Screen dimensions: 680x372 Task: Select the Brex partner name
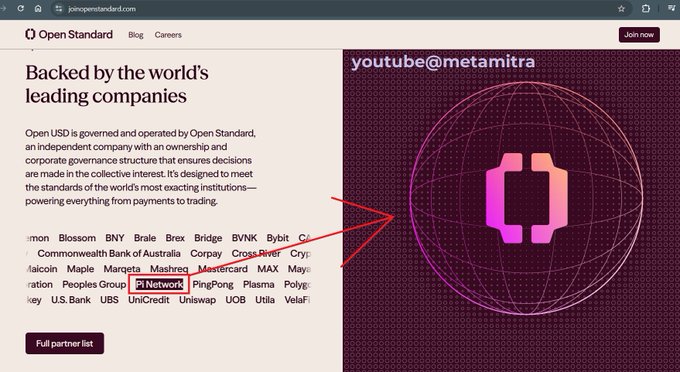(175, 238)
